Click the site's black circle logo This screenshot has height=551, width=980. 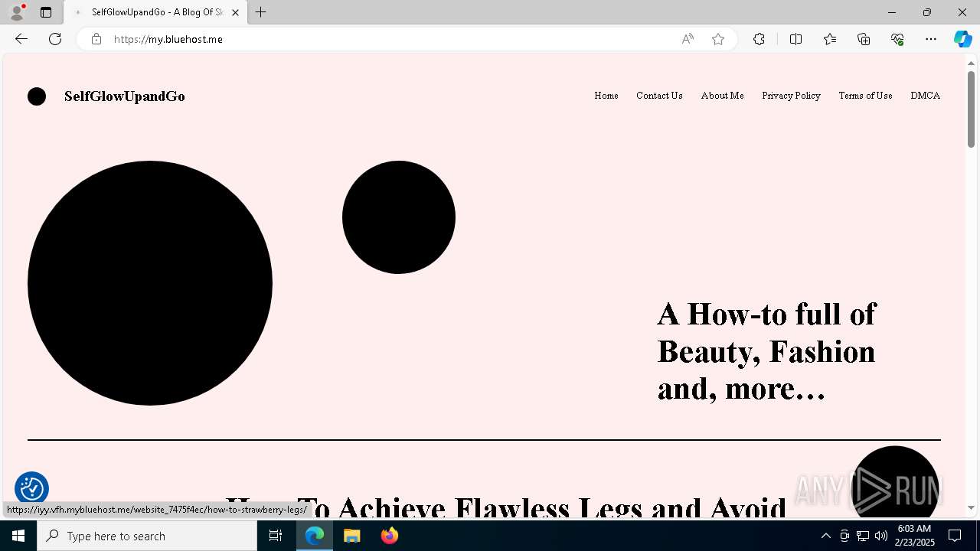point(37,96)
